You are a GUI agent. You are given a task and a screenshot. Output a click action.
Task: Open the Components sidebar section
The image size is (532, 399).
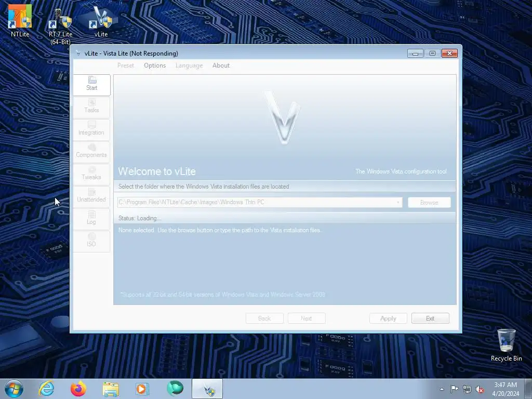click(x=91, y=152)
